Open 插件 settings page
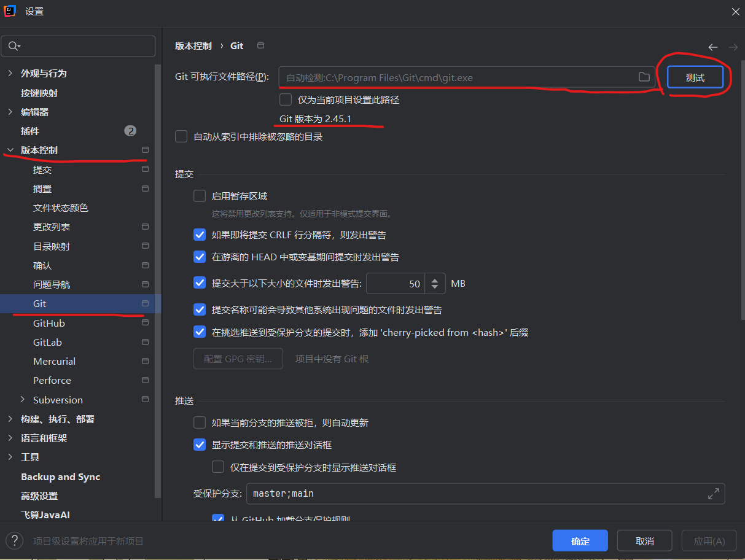745x560 pixels. [x=30, y=131]
